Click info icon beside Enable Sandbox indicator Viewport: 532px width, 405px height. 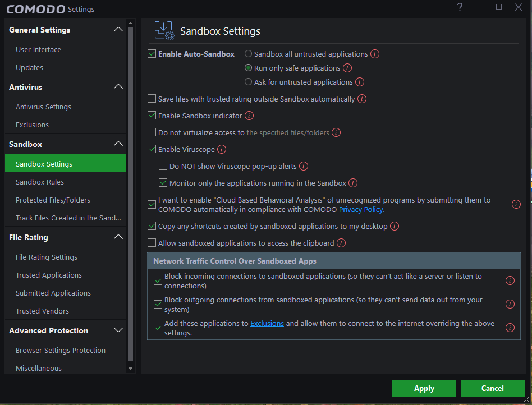point(250,116)
